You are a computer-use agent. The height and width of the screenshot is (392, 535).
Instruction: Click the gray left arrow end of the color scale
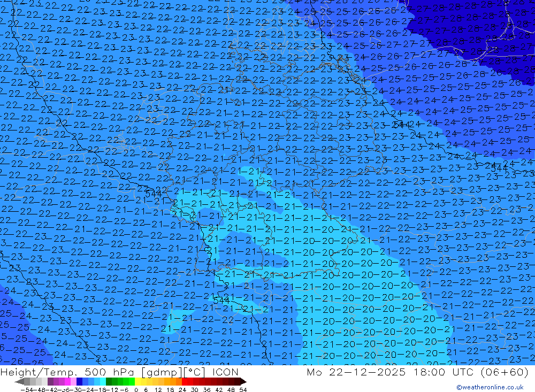click(19, 382)
